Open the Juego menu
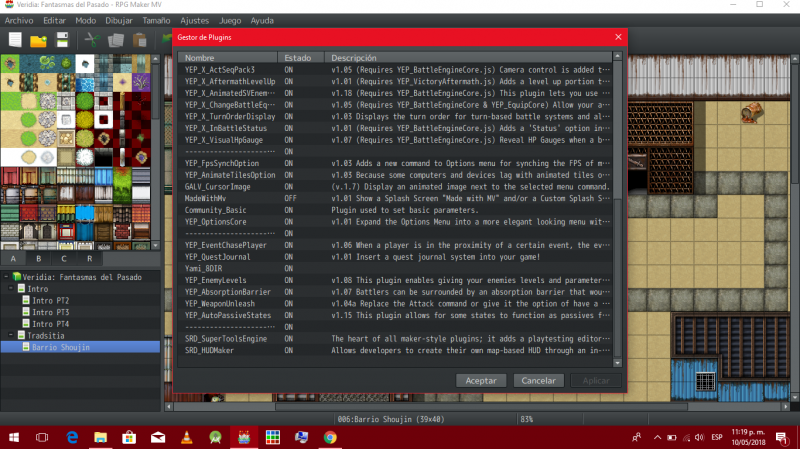 tap(230, 20)
